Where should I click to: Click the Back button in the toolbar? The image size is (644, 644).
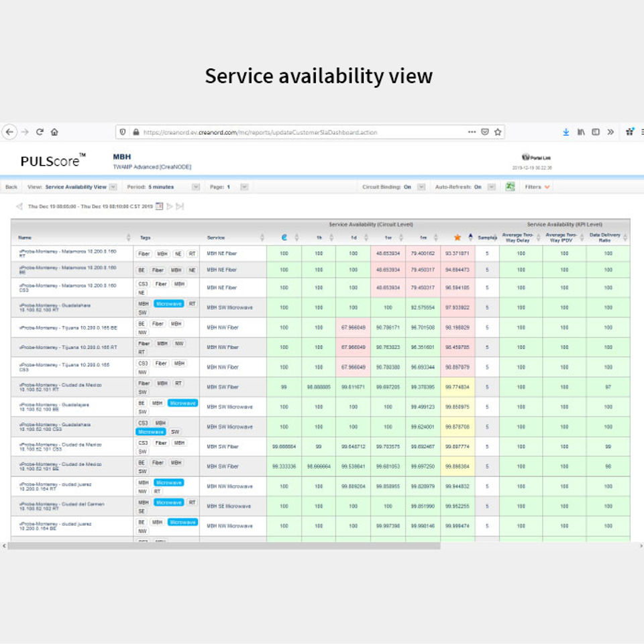pos(11,187)
